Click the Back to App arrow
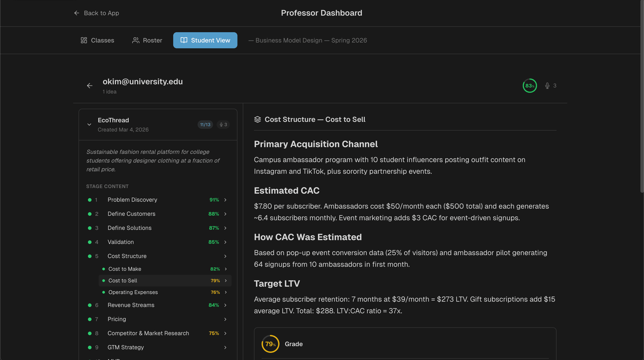The width and height of the screenshot is (644, 360). (x=77, y=13)
